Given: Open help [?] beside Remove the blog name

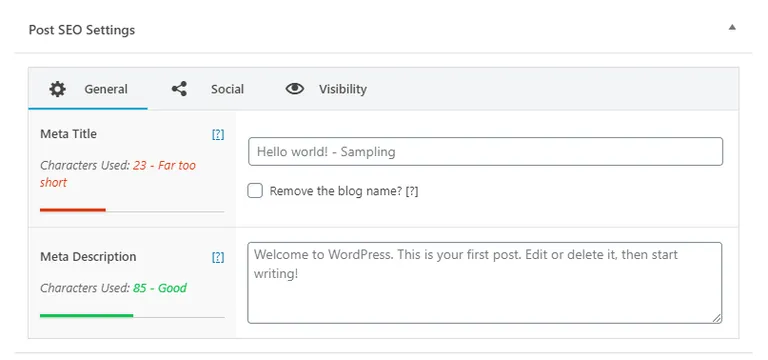Looking at the screenshot, I should [x=412, y=191].
